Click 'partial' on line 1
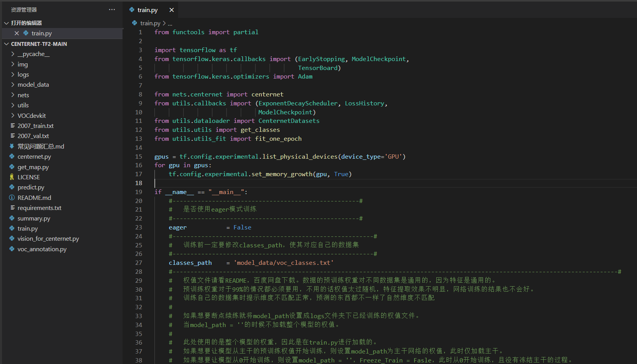The height and width of the screenshot is (364, 637). click(x=246, y=32)
